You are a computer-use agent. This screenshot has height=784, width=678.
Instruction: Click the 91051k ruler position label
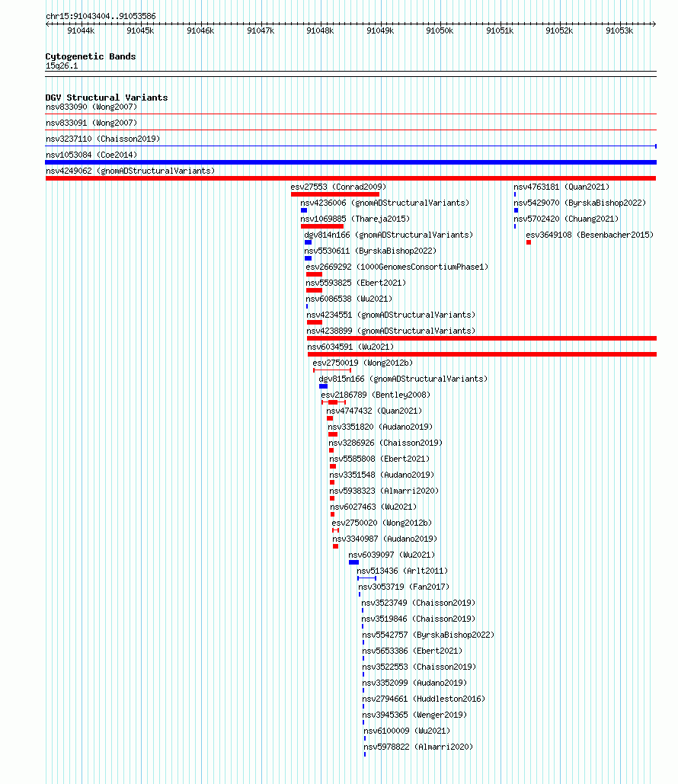(x=500, y=31)
